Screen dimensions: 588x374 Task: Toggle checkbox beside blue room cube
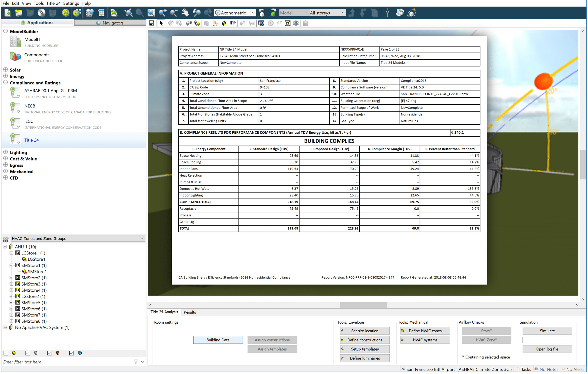coord(72,353)
